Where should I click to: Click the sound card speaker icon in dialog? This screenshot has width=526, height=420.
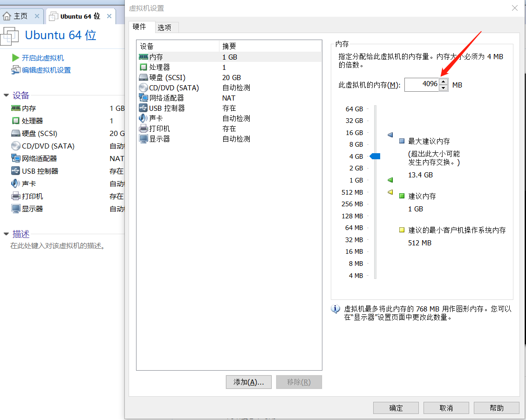tap(143, 118)
